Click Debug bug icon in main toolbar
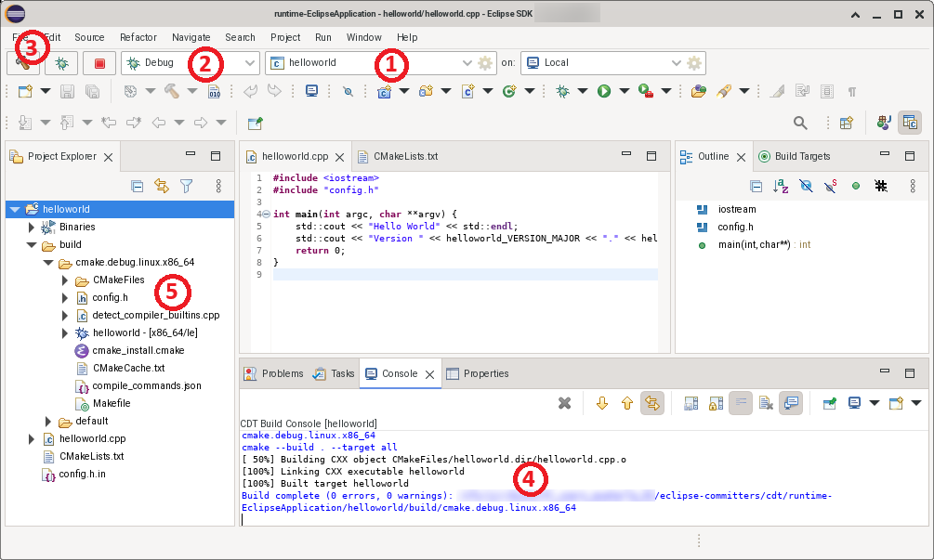Screen dimensions: 934x560 click(562, 91)
